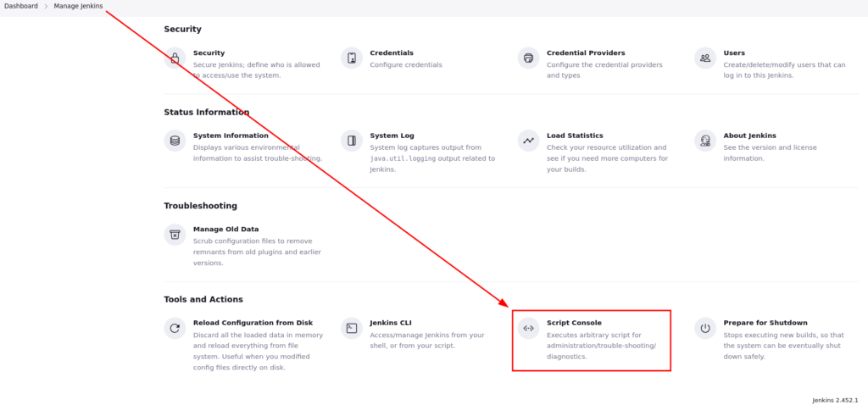Select the Users people icon
The height and width of the screenshot is (410, 868).
pyautogui.click(x=704, y=58)
